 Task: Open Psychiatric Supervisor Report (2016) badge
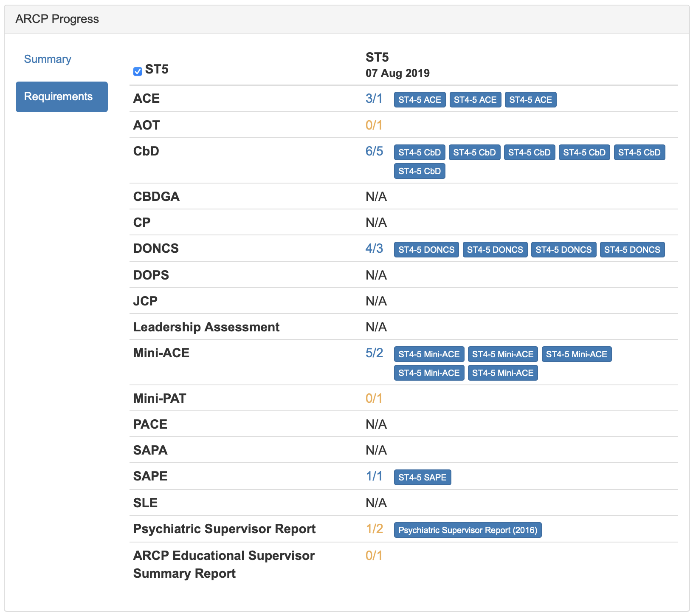[x=468, y=530]
